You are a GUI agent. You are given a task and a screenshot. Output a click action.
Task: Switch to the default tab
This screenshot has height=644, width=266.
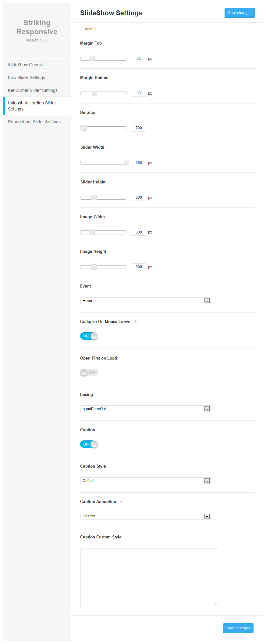tap(90, 29)
